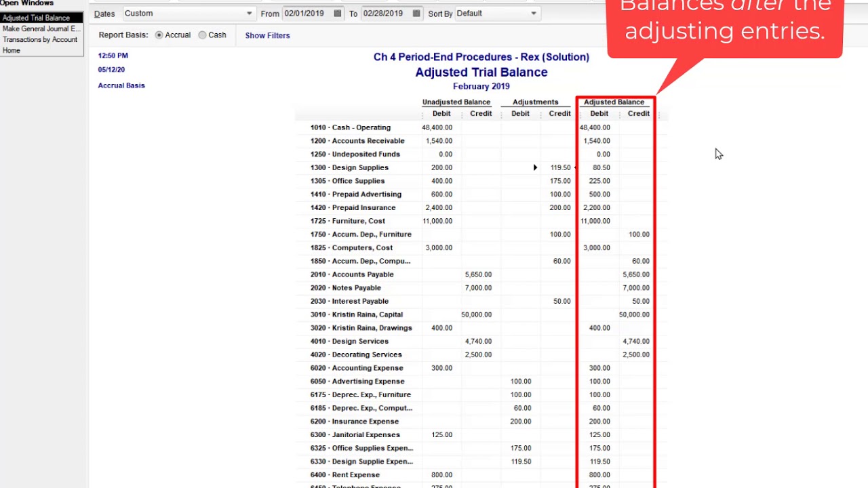The width and height of the screenshot is (868, 488).
Task: Select account 1750 · Accum. Dep., Furniture
Action: (361, 235)
